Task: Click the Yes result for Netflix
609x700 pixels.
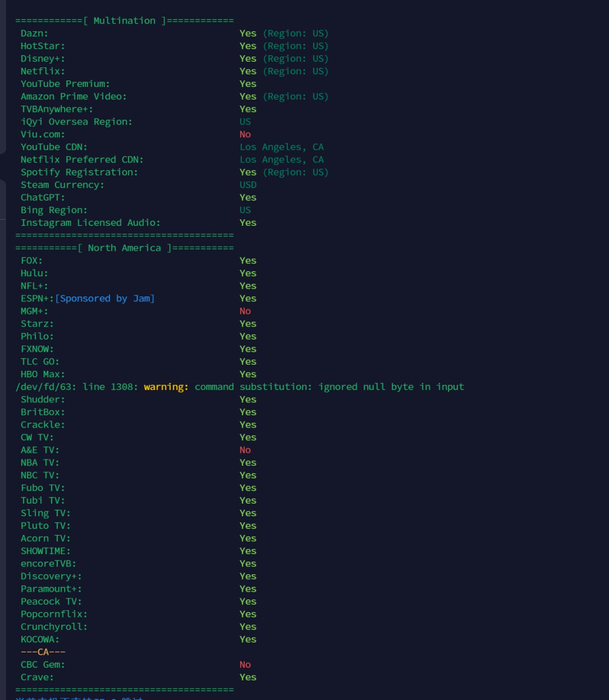Action: point(248,71)
